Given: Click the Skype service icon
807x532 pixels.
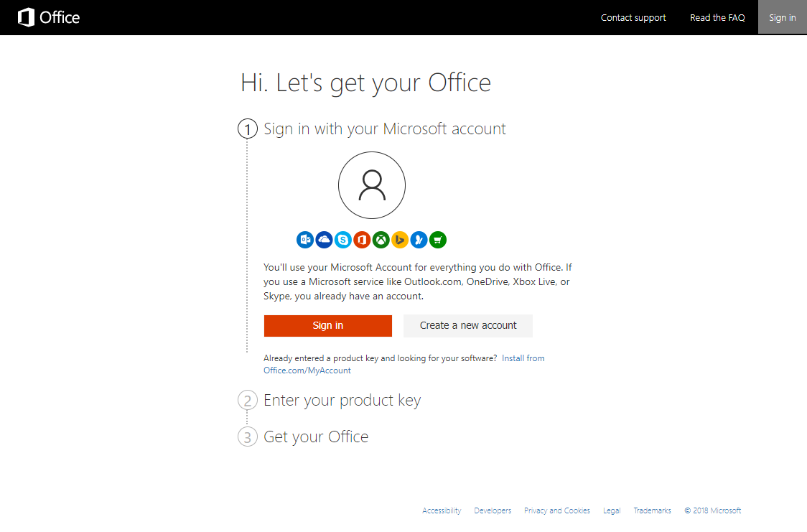Looking at the screenshot, I should point(342,240).
